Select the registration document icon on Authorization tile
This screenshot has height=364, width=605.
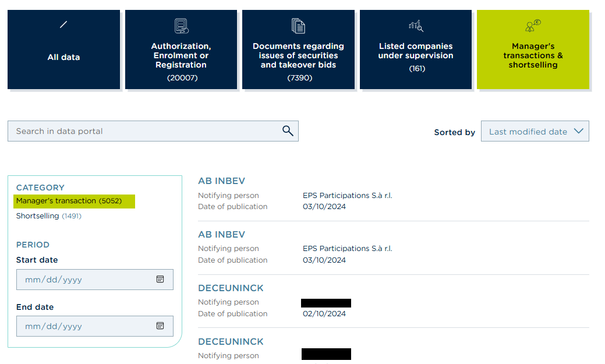181,26
